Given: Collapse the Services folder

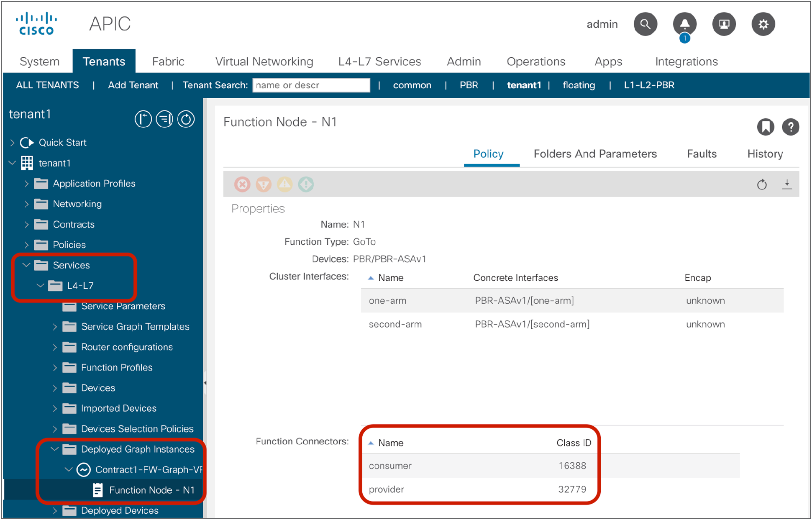Looking at the screenshot, I should pos(26,265).
